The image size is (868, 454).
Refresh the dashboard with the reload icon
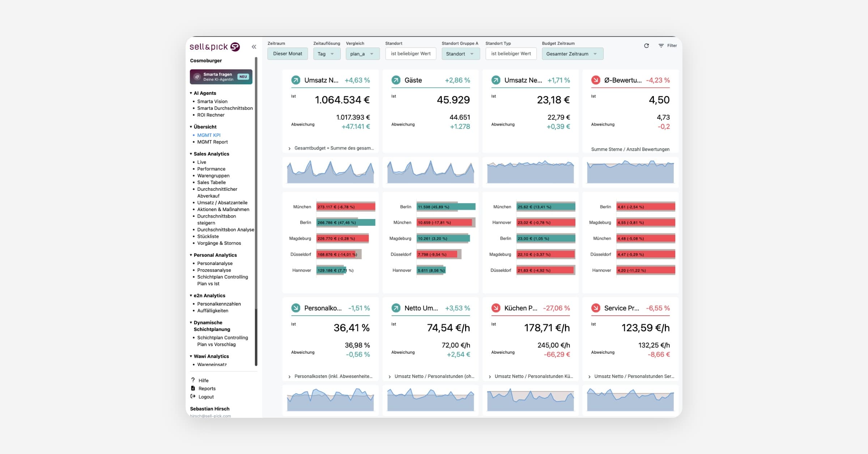(646, 46)
